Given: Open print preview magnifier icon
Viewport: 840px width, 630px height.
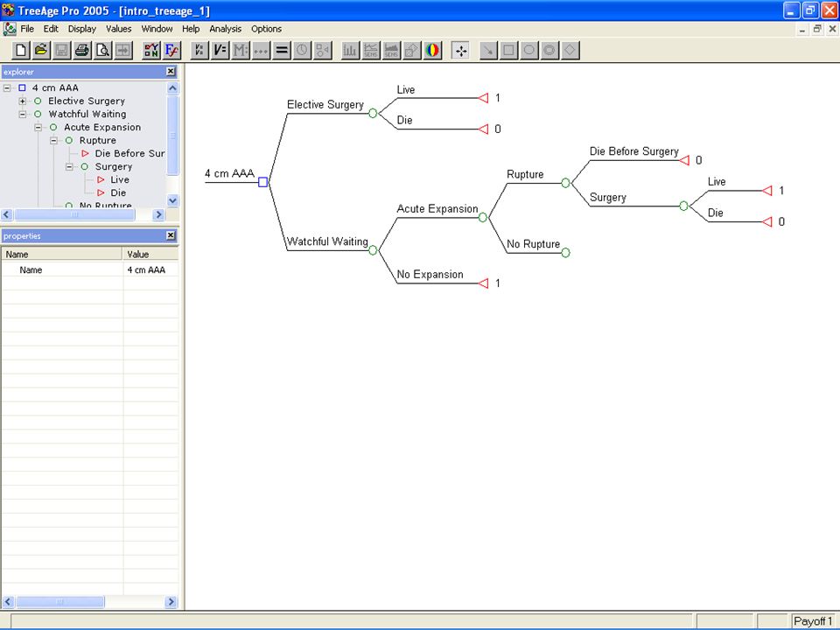Looking at the screenshot, I should point(102,51).
